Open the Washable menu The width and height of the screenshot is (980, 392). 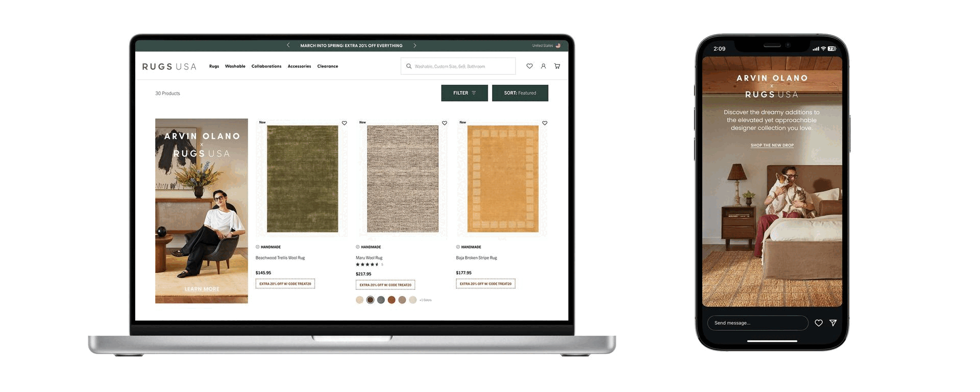(235, 66)
